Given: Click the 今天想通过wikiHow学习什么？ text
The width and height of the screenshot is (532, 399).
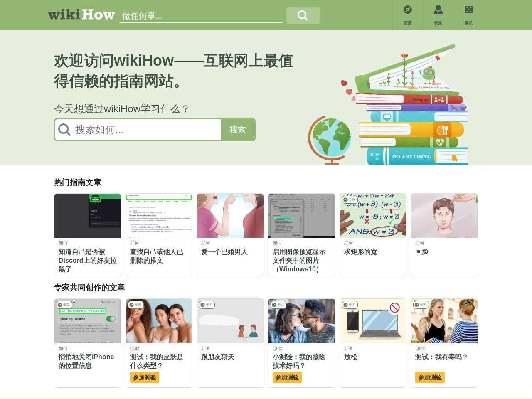Looking at the screenshot, I should pyautogui.click(x=122, y=109).
